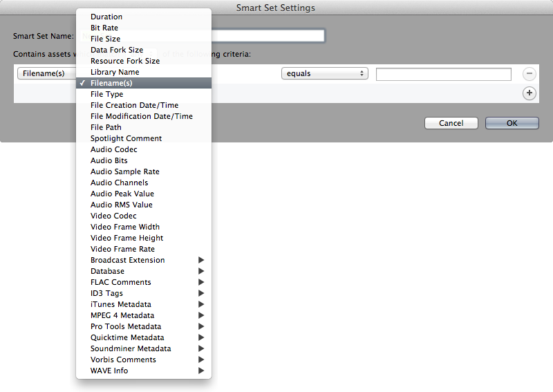Choose File Type in the menu

tap(107, 94)
